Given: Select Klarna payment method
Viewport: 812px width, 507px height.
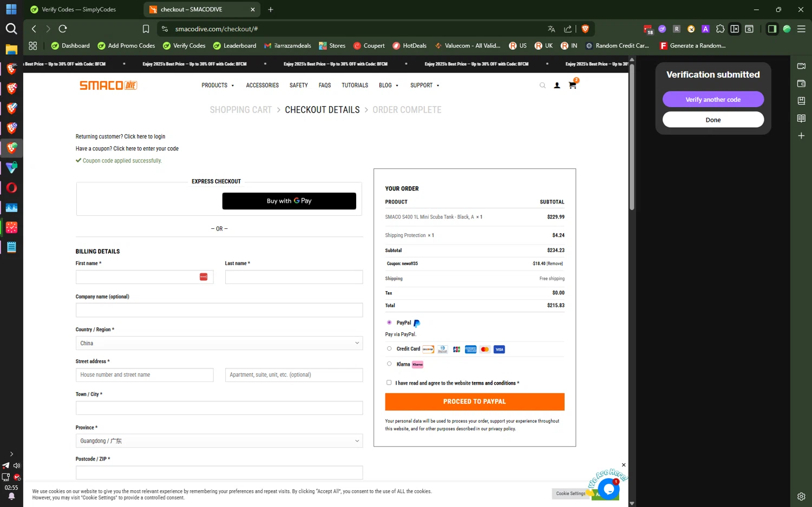Looking at the screenshot, I should tap(389, 364).
